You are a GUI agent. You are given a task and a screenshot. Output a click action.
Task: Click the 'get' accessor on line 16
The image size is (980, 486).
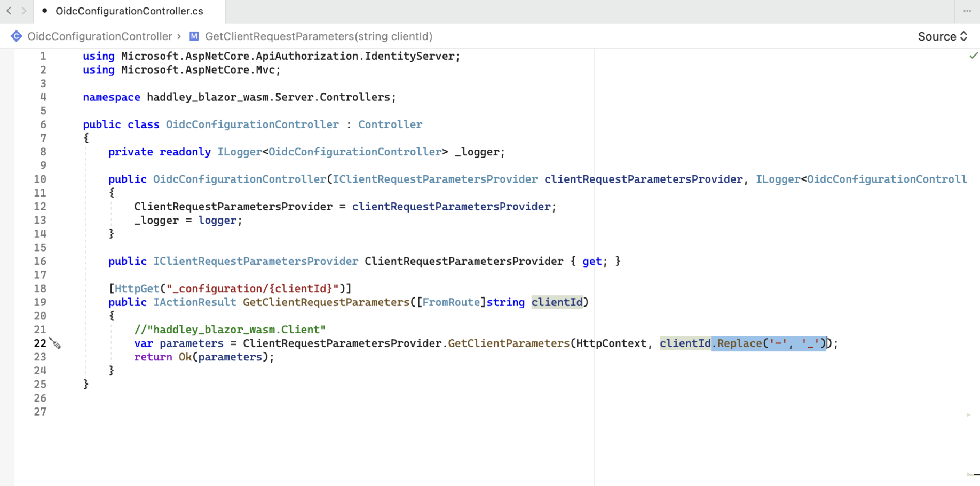point(592,261)
